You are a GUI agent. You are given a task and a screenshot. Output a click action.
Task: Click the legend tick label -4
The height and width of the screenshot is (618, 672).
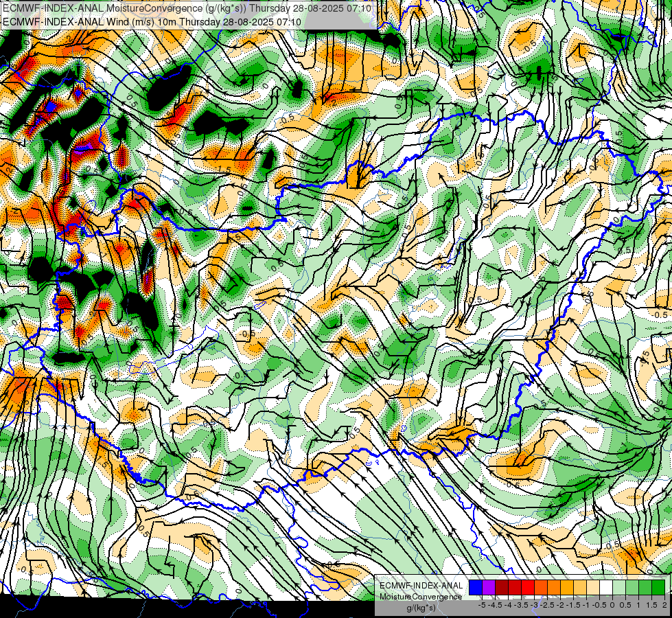(x=508, y=605)
